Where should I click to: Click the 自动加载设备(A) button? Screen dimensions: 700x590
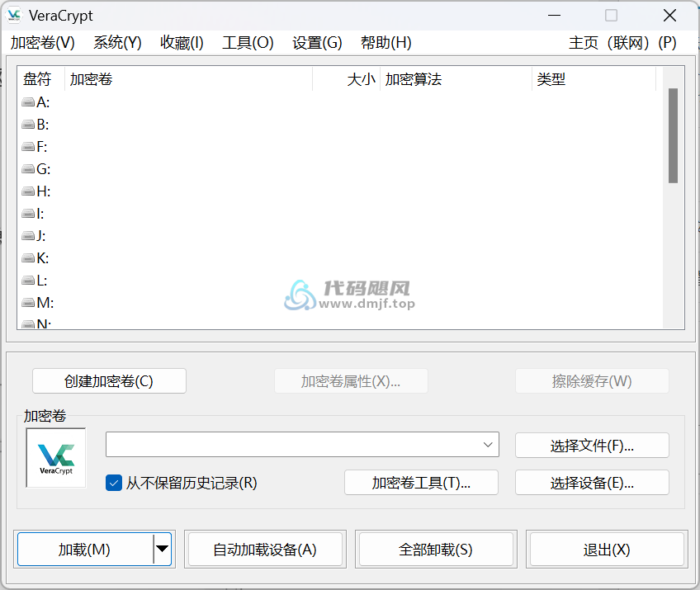point(265,550)
